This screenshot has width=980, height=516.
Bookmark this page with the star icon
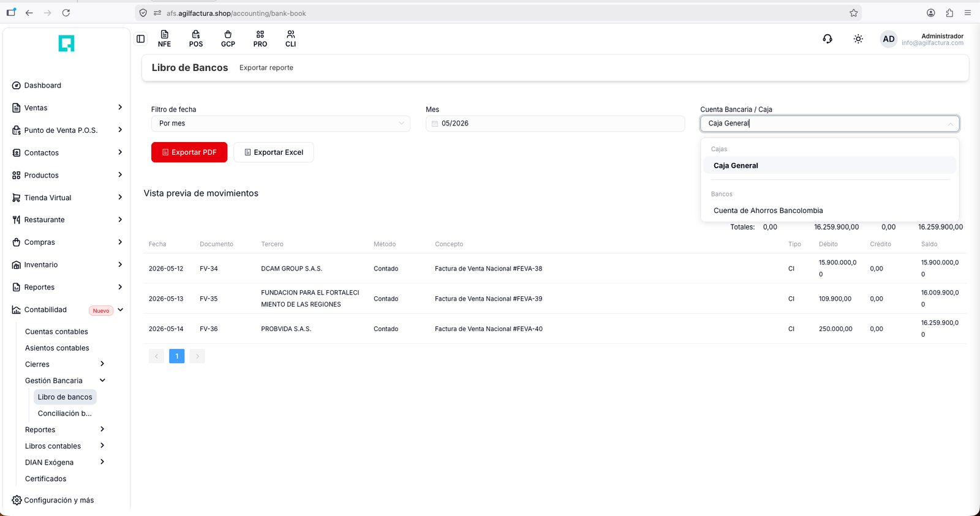[854, 13]
